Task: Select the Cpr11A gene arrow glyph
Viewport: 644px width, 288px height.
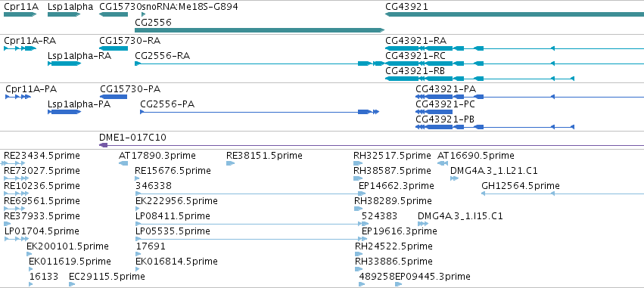Action: click(20, 14)
